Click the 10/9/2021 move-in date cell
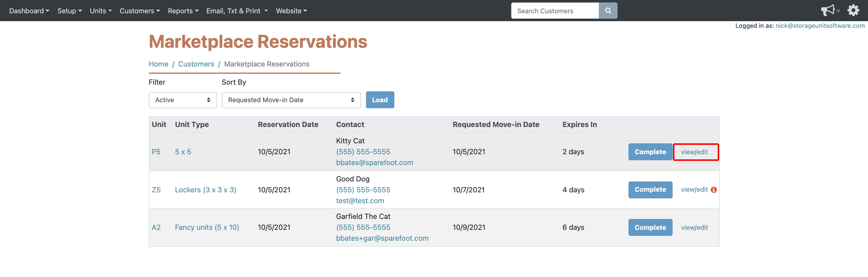Screen dimensions: 868x277 point(468,227)
